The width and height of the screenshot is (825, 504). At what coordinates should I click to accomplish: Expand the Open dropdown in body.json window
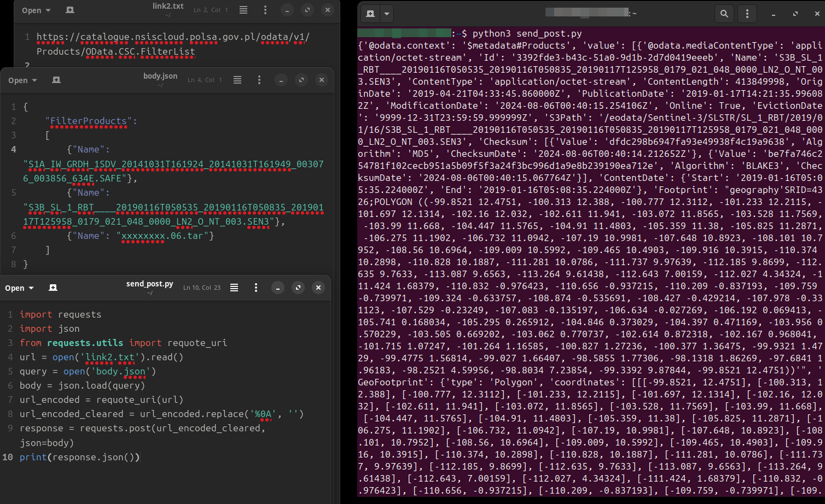pos(21,80)
